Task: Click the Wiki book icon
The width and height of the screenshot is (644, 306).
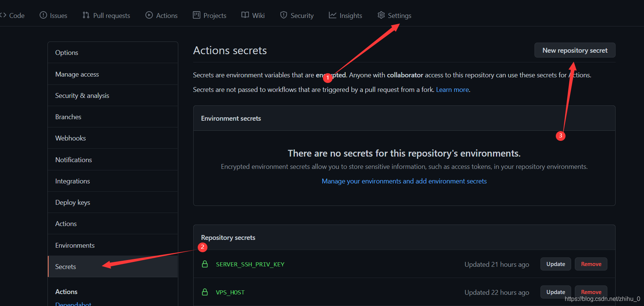Action: pyautogui.click(x=245, y=15)
